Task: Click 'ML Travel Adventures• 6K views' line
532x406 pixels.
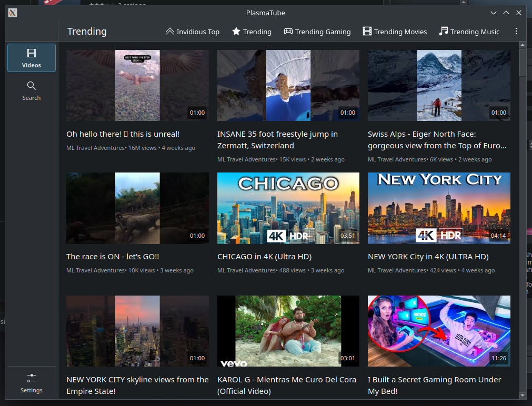Action: click(x=429, y=159)
